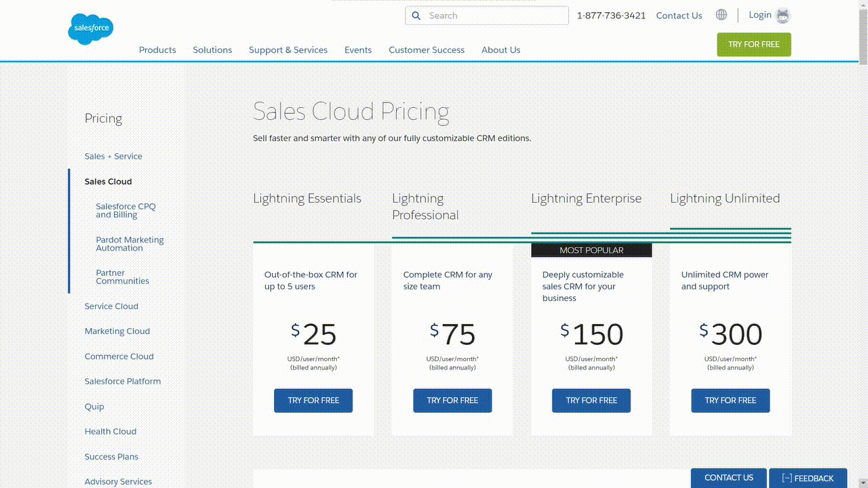Focus the Search input field
The image size is (868, 488).
tap(487, 16)
